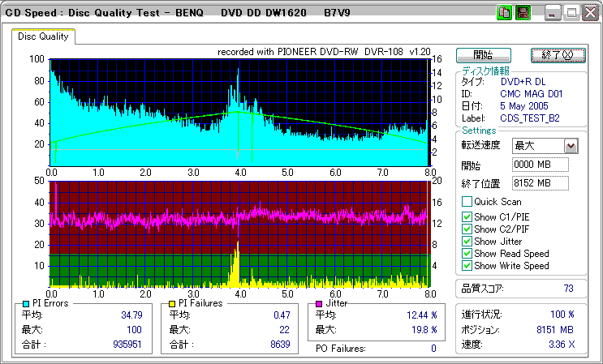Click the cyan PI Errors legend square
Screen dimensions: 603x364
tap(25, 304)
